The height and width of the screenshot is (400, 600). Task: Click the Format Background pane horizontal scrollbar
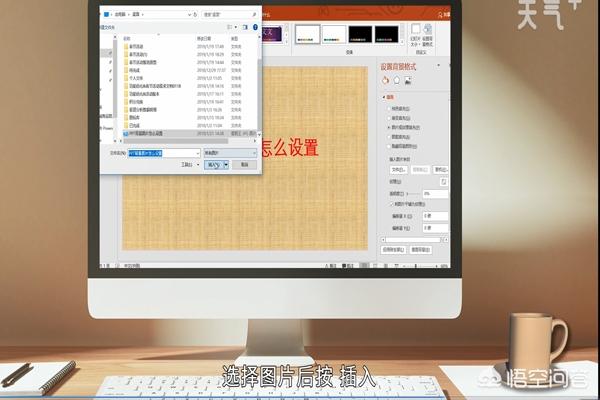click(415, 240)
